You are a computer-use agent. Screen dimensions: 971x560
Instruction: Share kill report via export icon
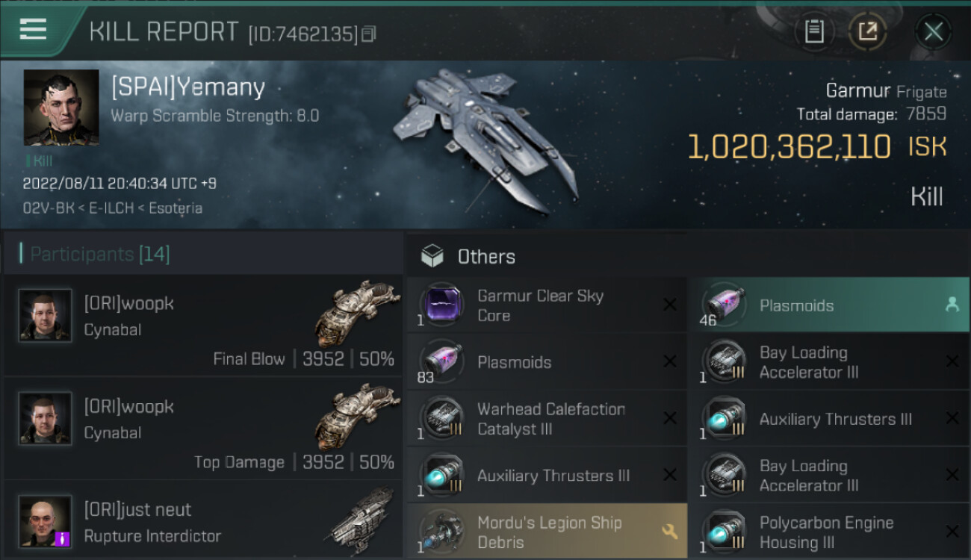point(867,31)
